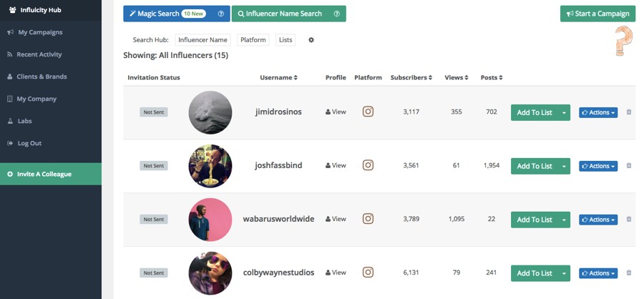644x299 pixels.
Task: Delete joshfassbind using the trash icon
Action: [x=629, y=165]
